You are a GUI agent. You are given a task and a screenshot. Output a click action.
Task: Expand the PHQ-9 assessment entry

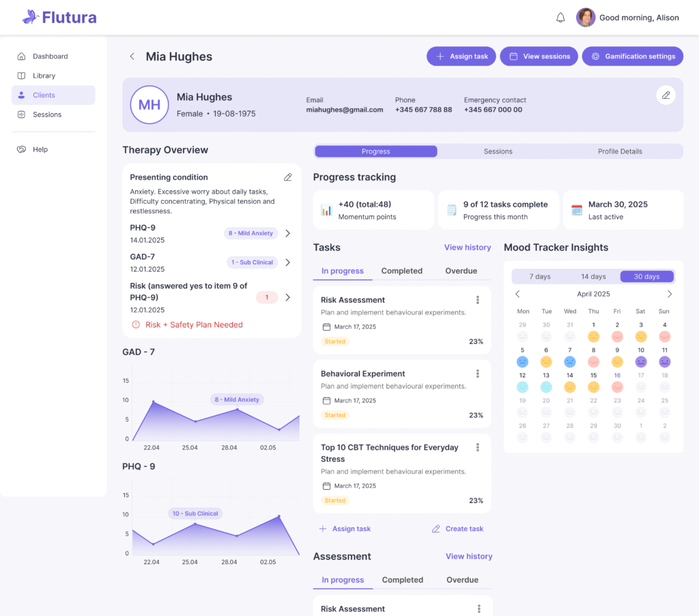[287, 232]
